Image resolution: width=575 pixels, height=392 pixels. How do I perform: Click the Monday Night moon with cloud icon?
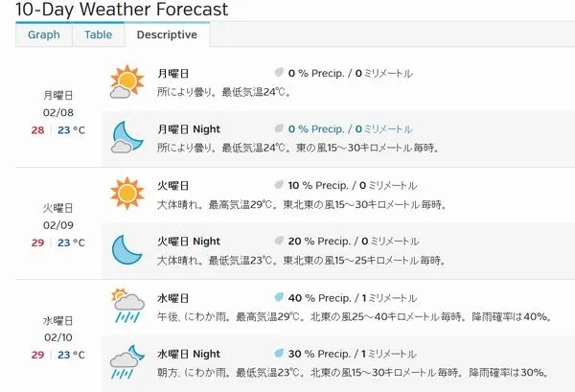(126, 137)
